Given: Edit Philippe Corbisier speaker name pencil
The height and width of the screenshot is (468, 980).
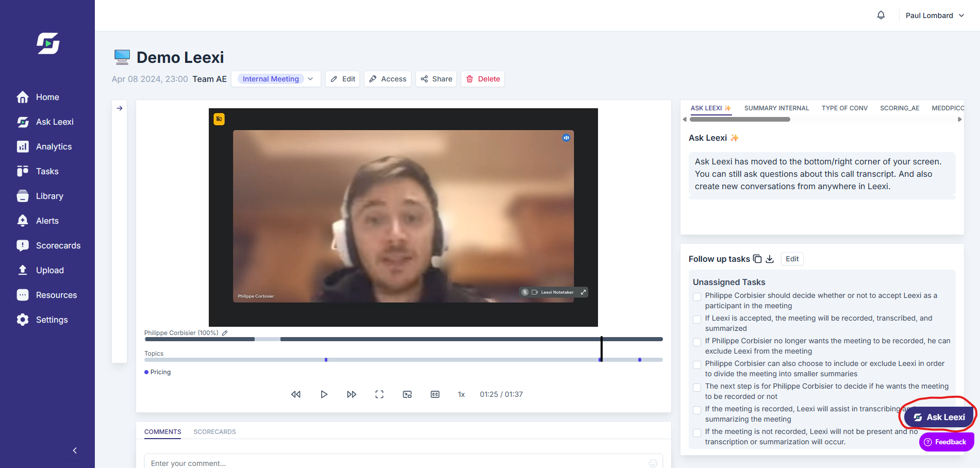Looking at the screenshot, I should 225,333.
